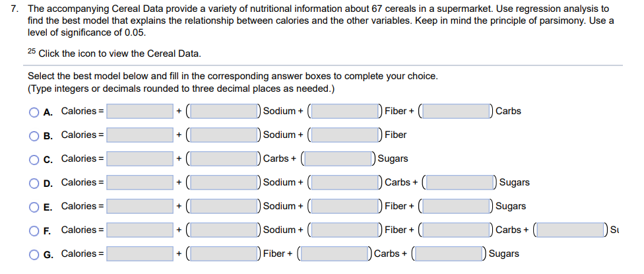This screenshot has width=644, height=274.
Task: Focus the Carbs coefficient box in option D
Action: (346, 182)
